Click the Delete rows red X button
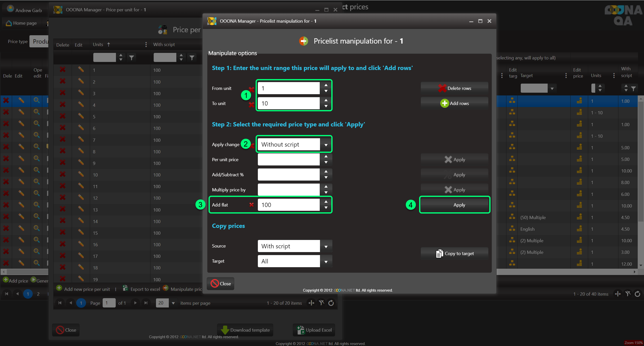The width and height of the screenshot is (644, 346). 442,88
